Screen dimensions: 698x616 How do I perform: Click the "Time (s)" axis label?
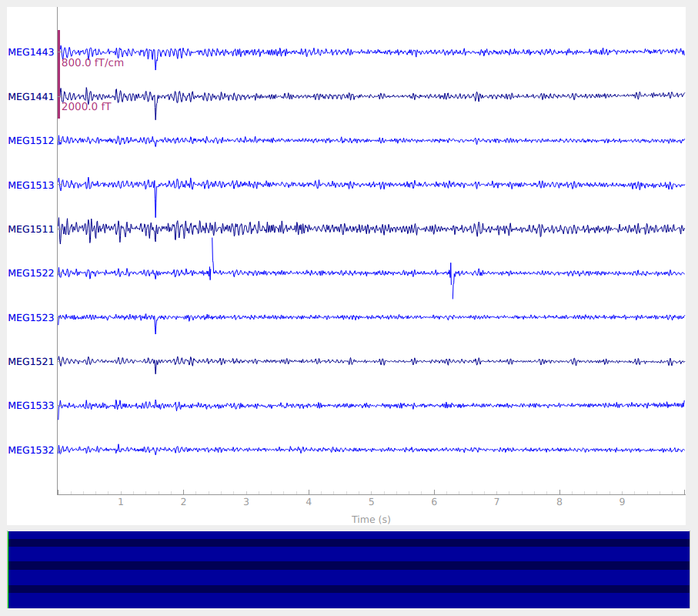[371, 520]
